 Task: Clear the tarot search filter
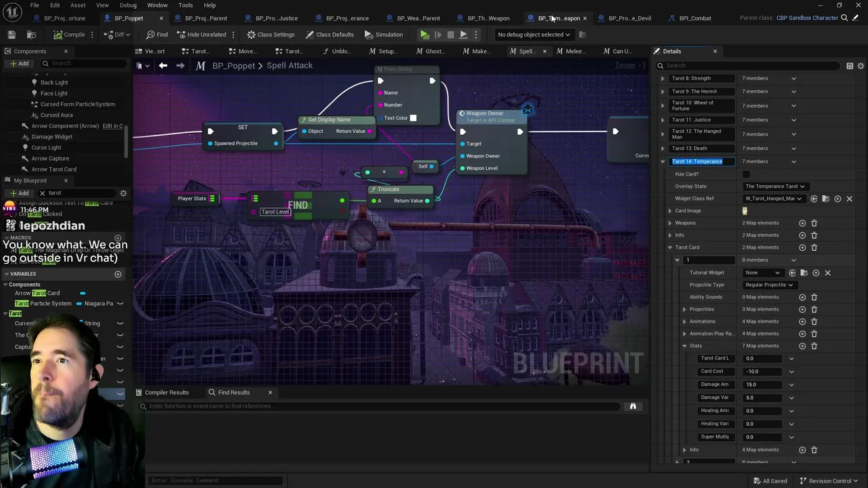(x=42, y=193)
